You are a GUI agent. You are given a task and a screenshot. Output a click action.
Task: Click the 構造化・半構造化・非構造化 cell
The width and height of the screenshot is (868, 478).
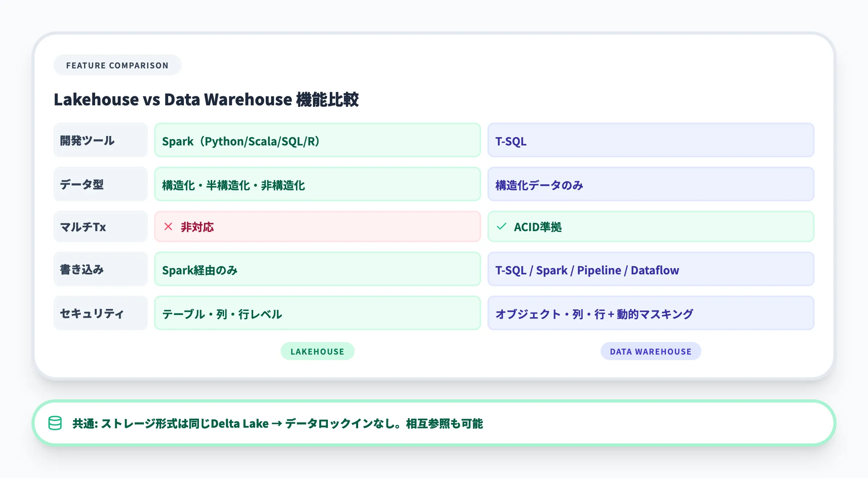click(317, 184)
